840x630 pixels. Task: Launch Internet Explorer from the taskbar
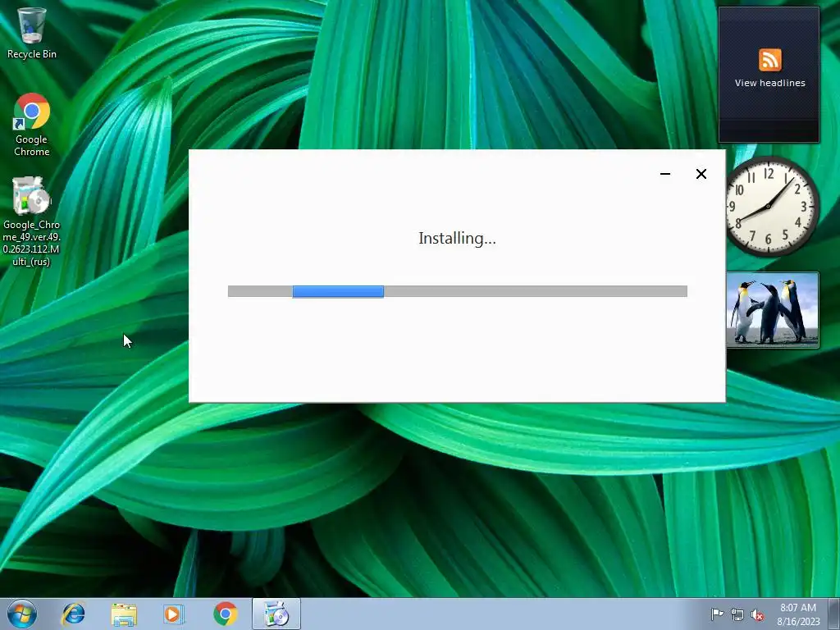click(73, 614)
